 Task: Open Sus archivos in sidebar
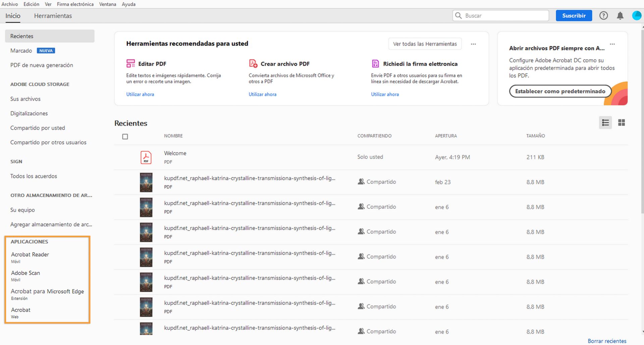[x=25, y=99]
